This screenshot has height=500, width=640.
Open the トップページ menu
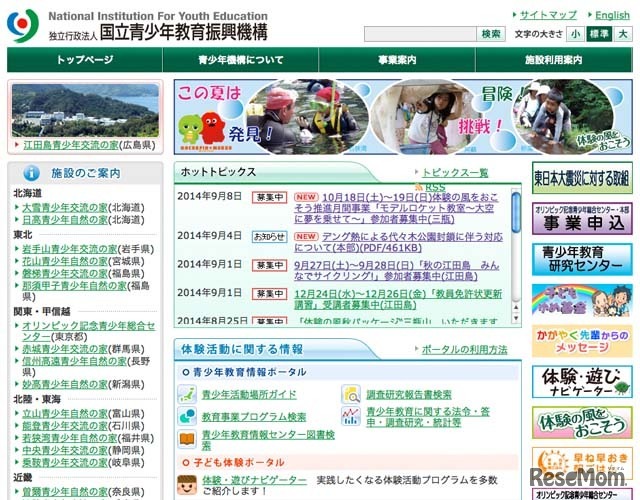click(85, 60)
